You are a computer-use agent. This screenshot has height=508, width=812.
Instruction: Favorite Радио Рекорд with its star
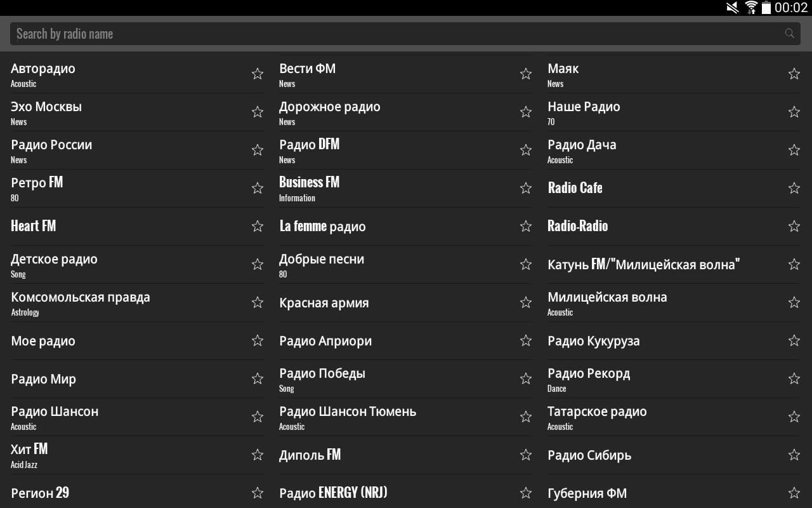click(x=794, y=378)
